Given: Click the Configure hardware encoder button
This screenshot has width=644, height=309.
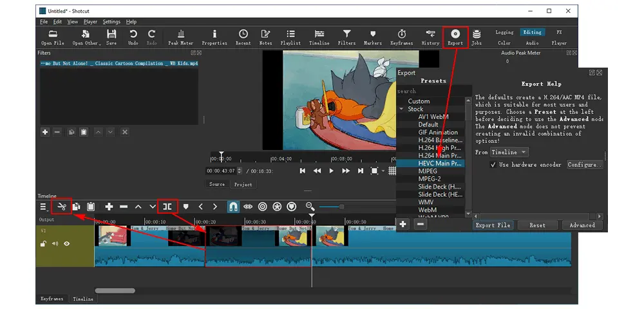Looking at the screenshot, I should click(585, 165).
